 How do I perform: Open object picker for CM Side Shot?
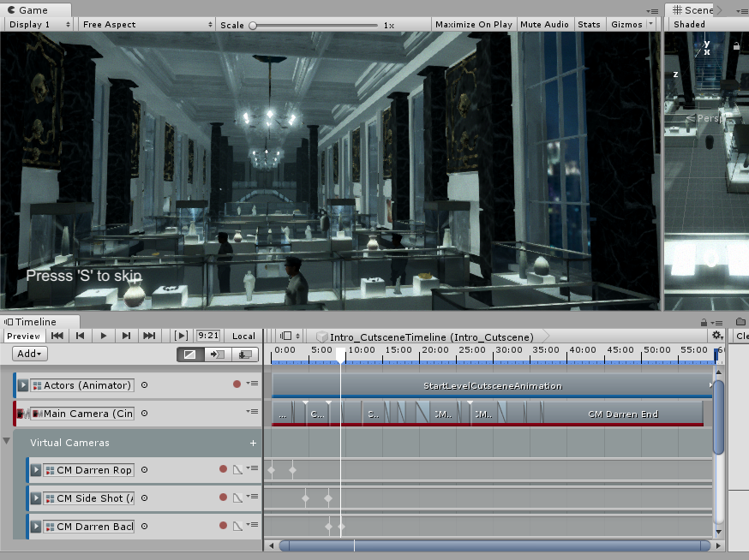(144, 498)
